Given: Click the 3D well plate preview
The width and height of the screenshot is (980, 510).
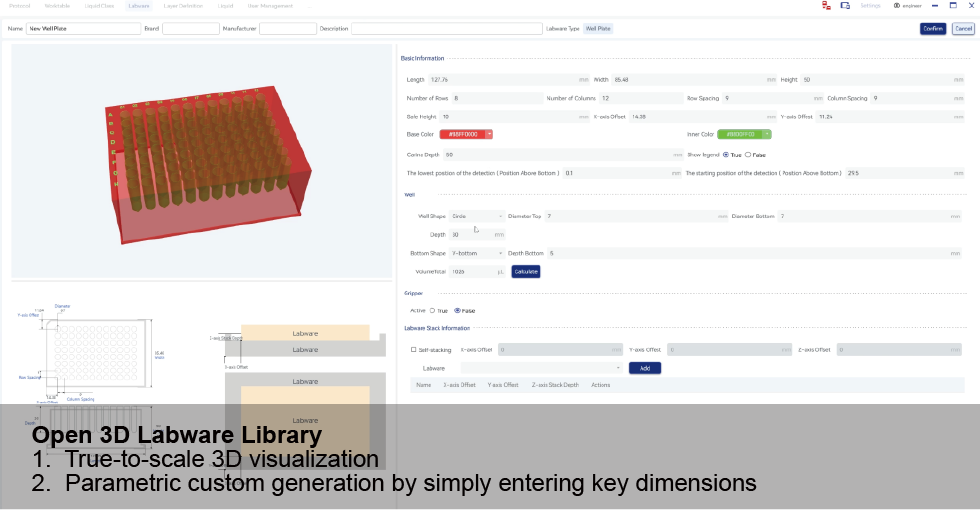Looking at the screenshot, I should pos(202,160).
